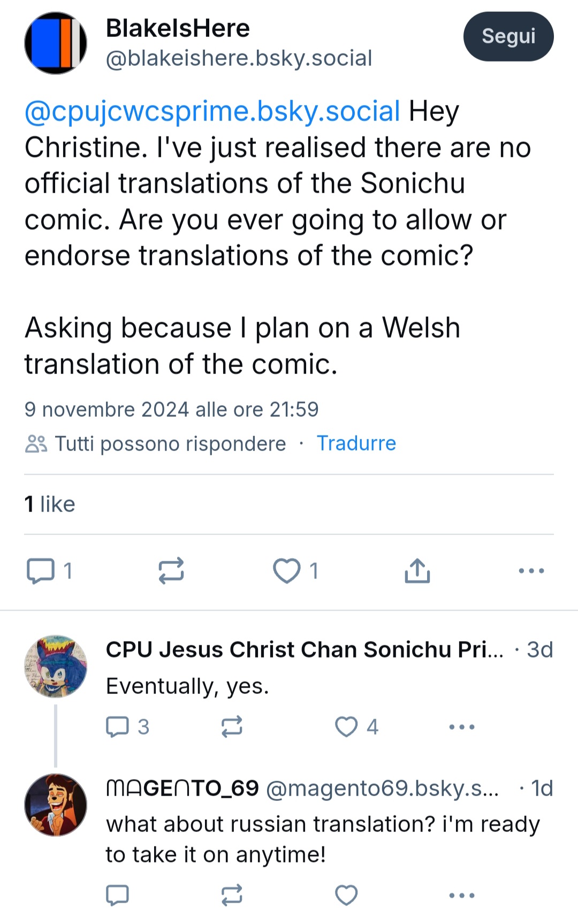Translate the post with Tradurre
578x924 pixels.
tap(356, 443)
